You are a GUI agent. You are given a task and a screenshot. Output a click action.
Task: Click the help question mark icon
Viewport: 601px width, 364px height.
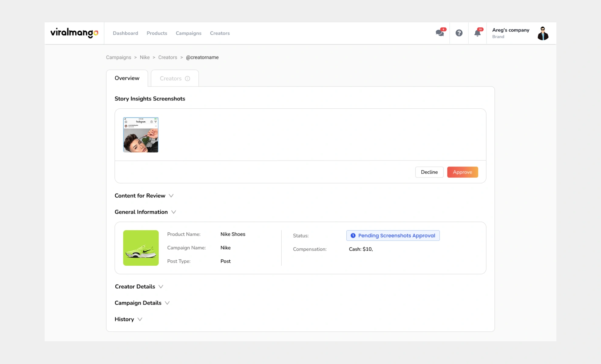click(x=459, y=33)
